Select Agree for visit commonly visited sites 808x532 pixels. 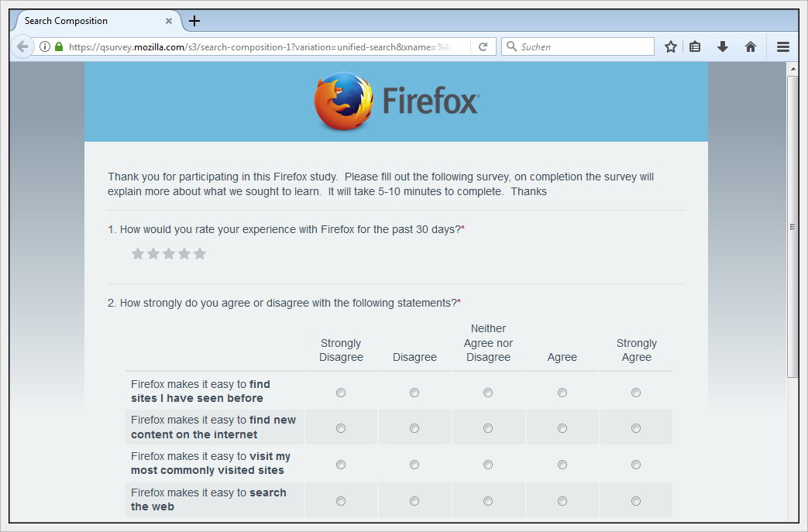pyautogui.click(x=562, y=465)
